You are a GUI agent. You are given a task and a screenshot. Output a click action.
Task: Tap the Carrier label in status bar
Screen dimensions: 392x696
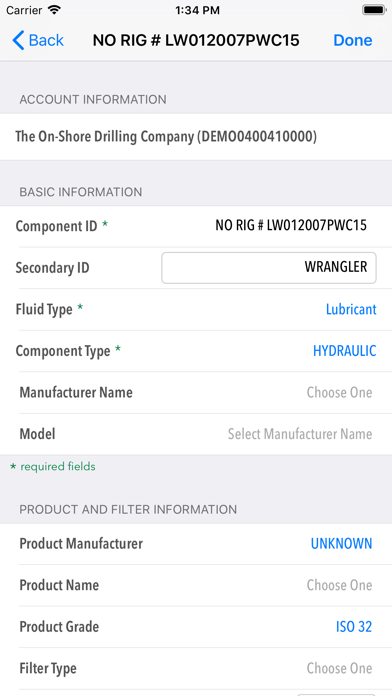(25, 10)
